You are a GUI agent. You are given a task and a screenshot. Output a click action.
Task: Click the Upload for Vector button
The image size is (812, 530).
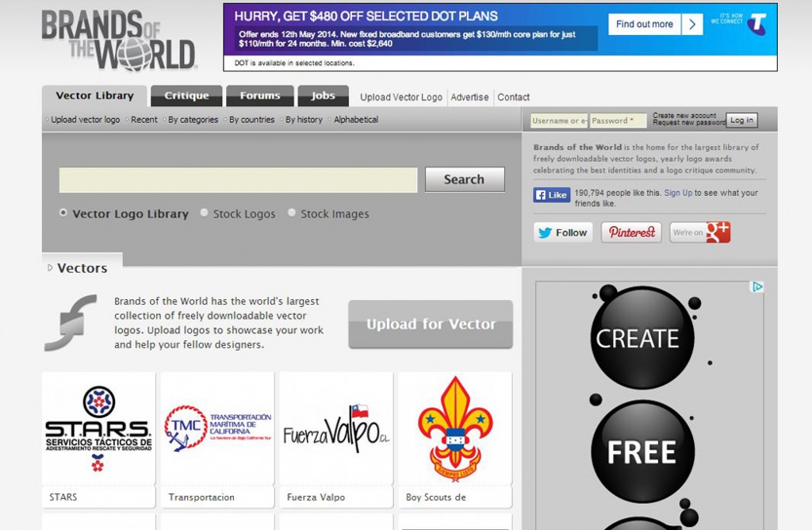pos(431,325)
